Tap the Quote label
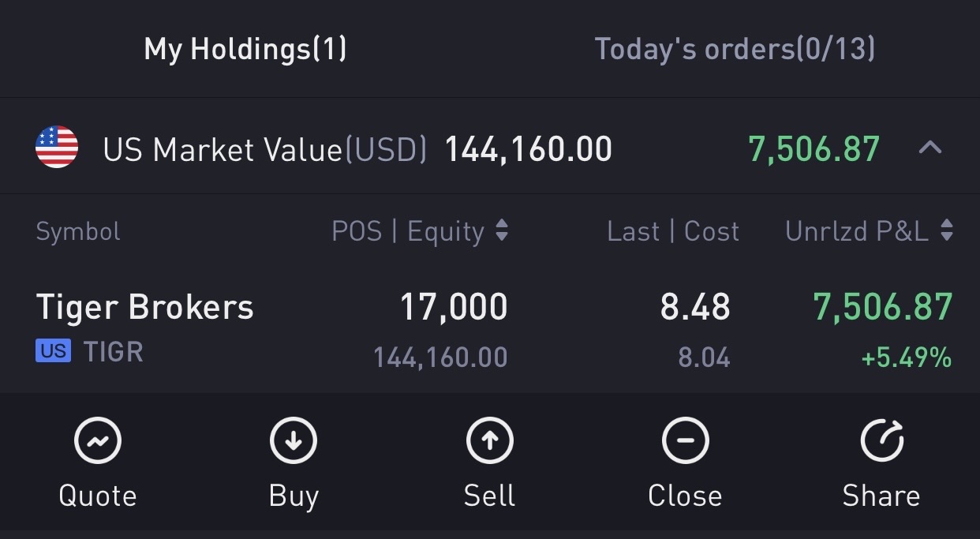The image size is (980, 539). pyautogui.click(x=98, y=496)
